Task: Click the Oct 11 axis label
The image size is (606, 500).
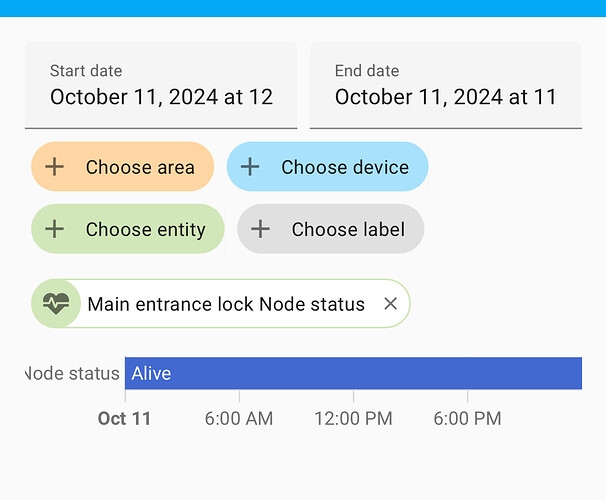Action: tap(124, 418)
